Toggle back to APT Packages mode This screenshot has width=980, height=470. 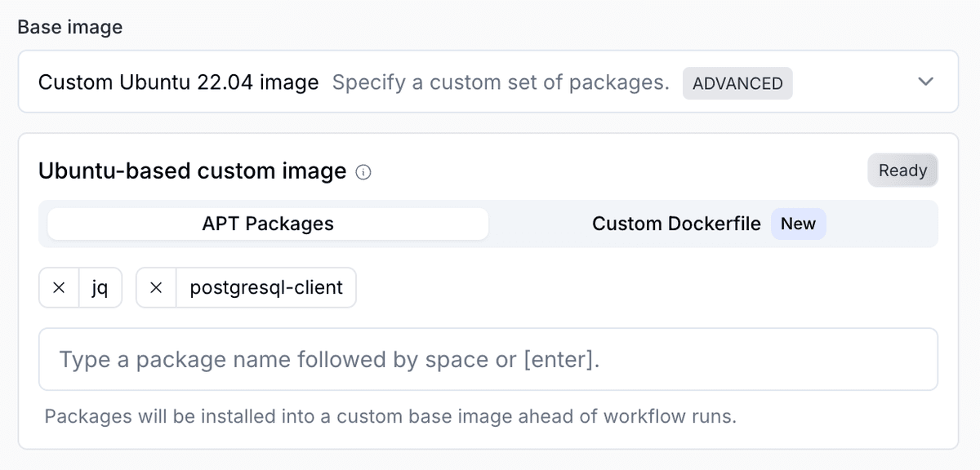(268, 223)
